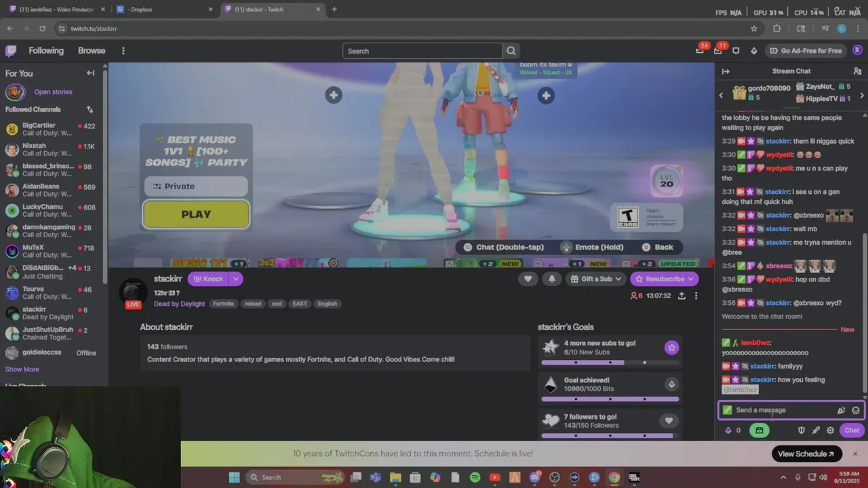The height and width of the screenshot is (488, 868).
Task: Click the Windows Start button
Action: coord(234,477)
